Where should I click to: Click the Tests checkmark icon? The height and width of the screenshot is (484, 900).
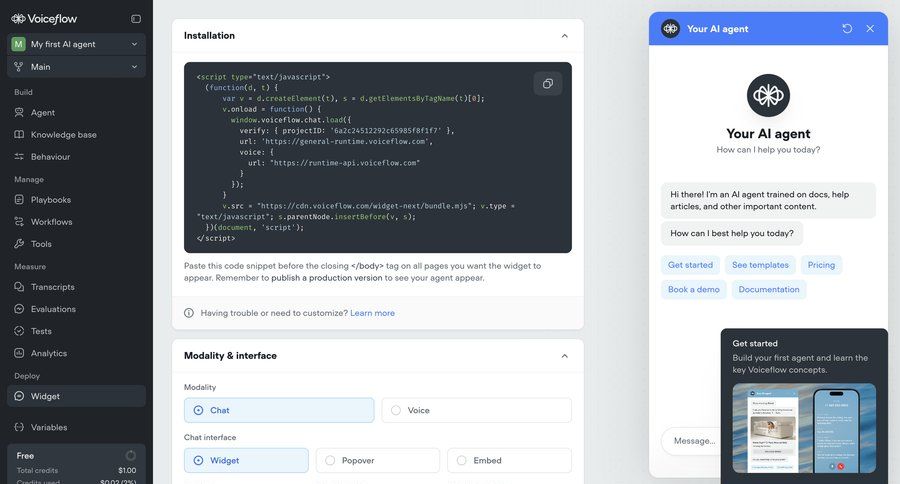(19, 331)
